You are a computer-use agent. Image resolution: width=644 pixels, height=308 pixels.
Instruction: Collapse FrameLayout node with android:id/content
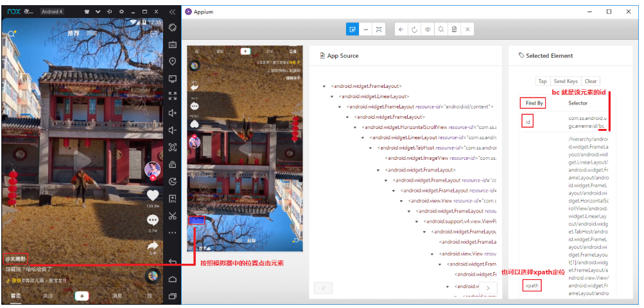pyautogui.click(x=340, y=107)
